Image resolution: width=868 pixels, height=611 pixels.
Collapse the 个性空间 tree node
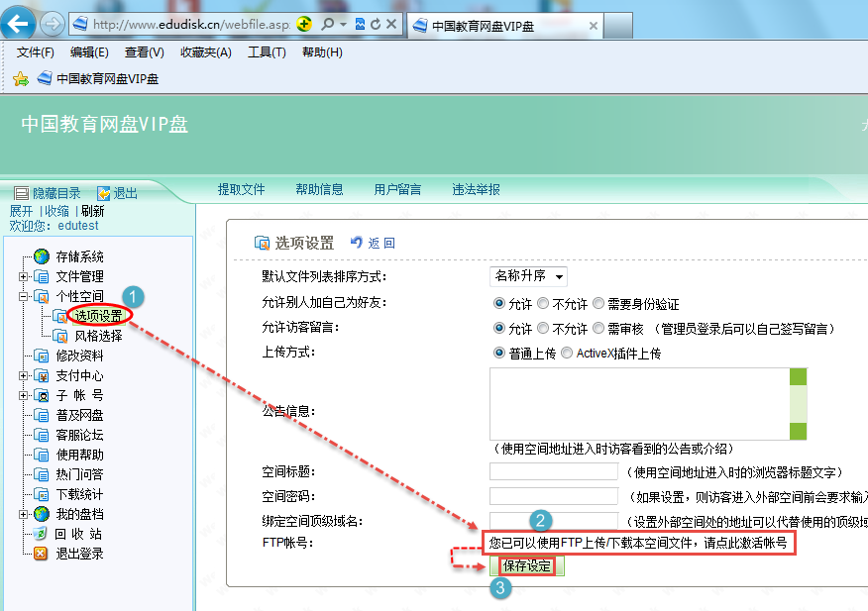pos(23,296)
